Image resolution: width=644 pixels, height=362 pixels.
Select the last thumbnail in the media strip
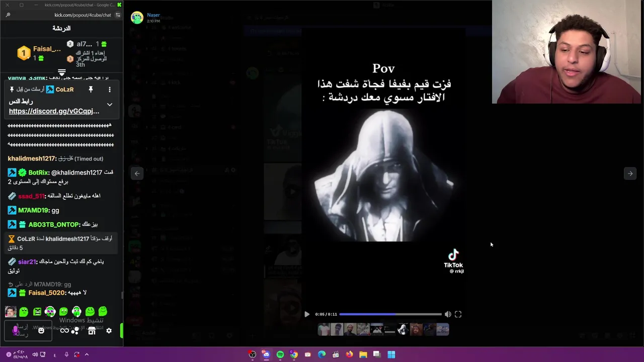click(x=442, y=329)
